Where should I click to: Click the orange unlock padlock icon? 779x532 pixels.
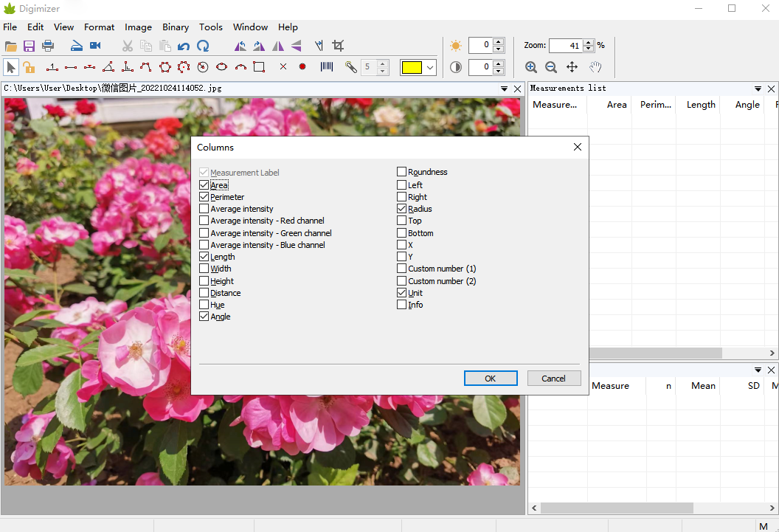tap(30, 67)
